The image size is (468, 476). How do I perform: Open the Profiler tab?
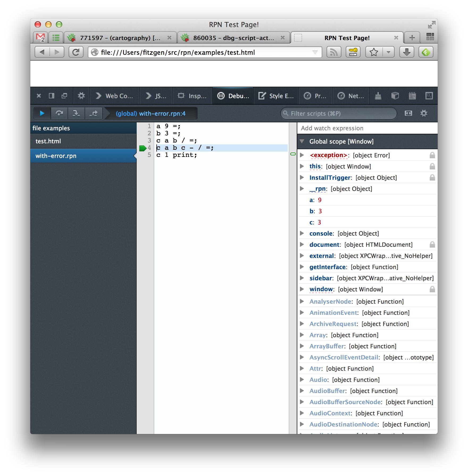[315, 96]
